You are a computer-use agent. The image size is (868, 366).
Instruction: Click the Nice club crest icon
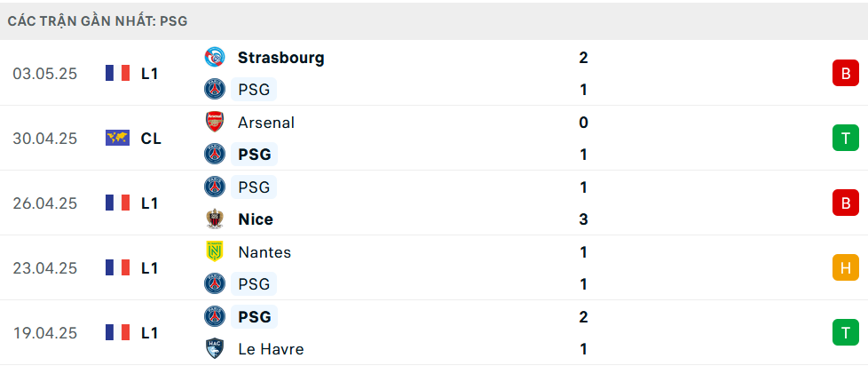214,219
